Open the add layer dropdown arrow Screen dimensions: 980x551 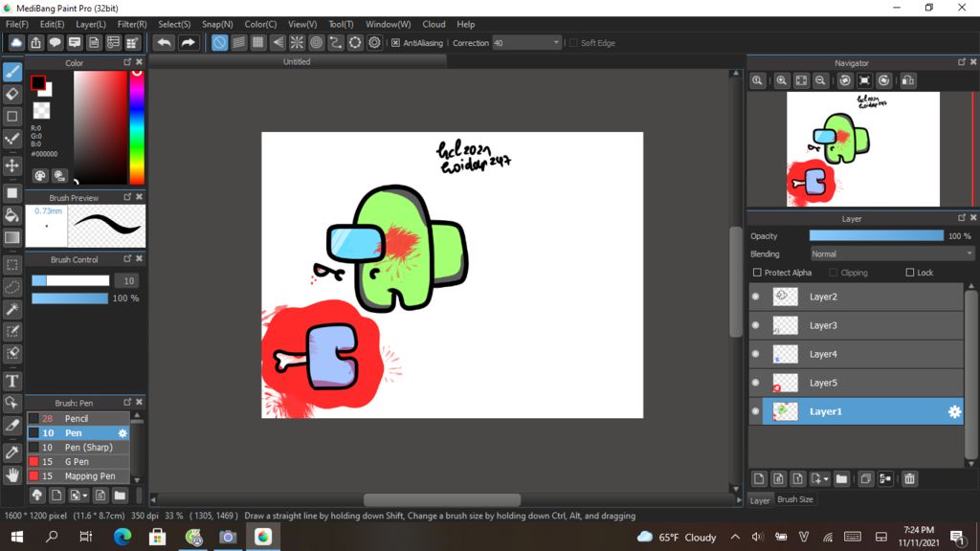pyautogui.click(x=826, y=479)
